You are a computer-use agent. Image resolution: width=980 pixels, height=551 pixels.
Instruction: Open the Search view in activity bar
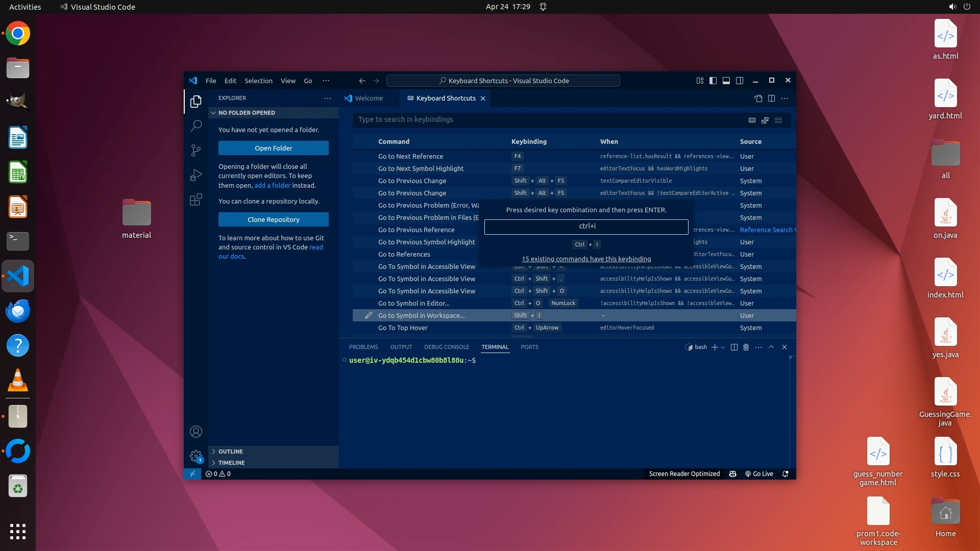(x=196, y=126)
